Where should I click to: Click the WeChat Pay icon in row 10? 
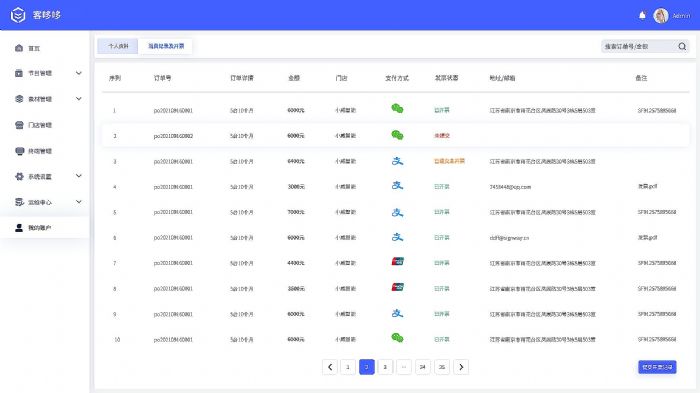(397, 338)
